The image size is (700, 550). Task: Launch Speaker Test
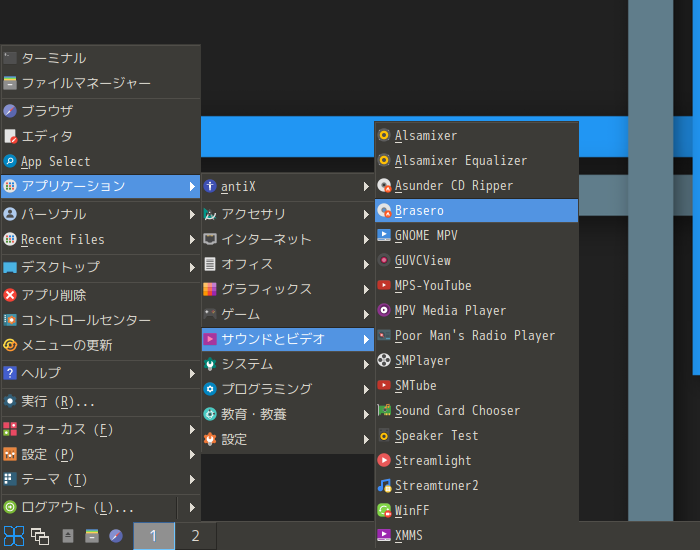pos(477,435)
